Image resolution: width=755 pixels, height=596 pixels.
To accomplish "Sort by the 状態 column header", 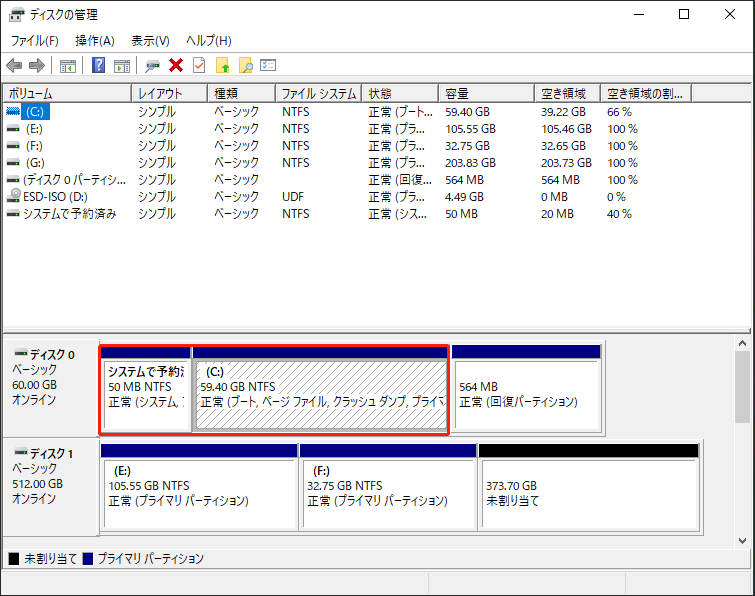I will pos(400,93).
